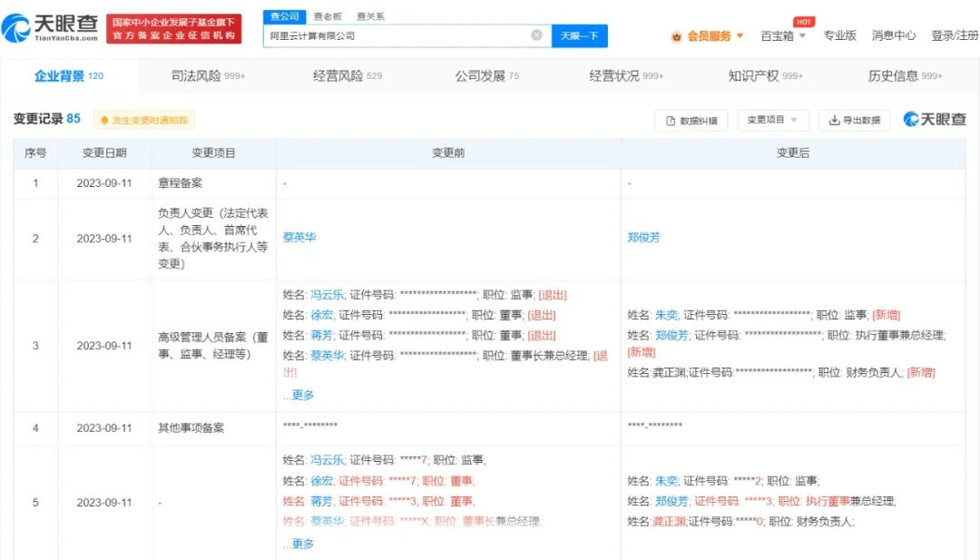This screenshot has height=560, width=980.
Task: Open the 郑俊芳 link in row 2
Action: click(x=643, y=237)
